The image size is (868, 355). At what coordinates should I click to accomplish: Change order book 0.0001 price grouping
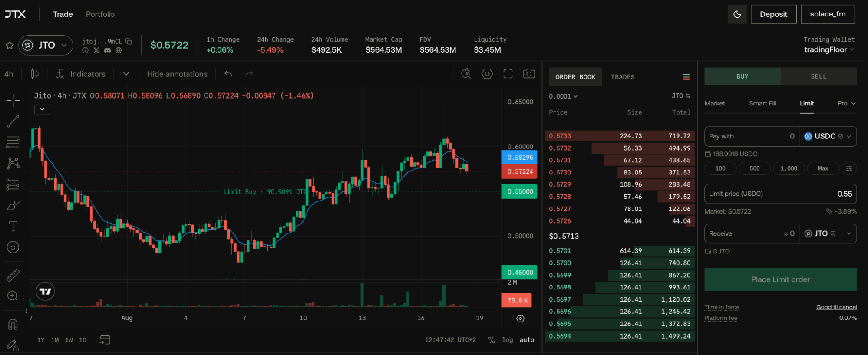[x=563, y=96]
